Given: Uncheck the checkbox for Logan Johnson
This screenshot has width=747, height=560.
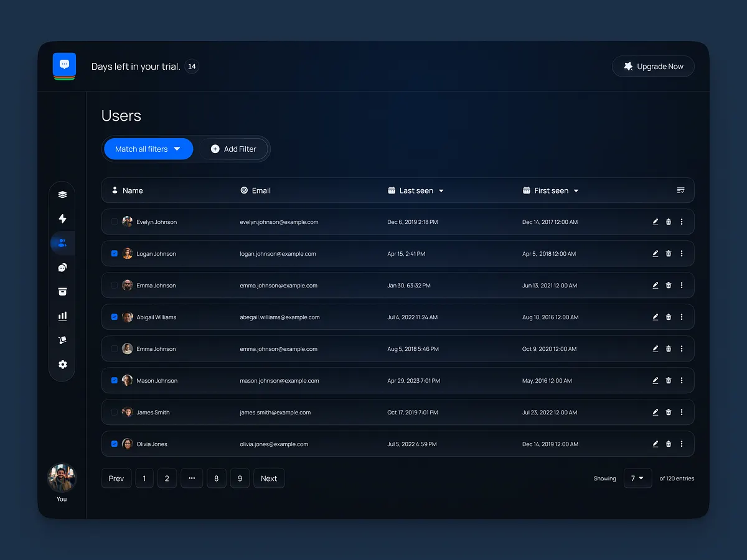Looking at the screenshot, I should click(114, 253).
